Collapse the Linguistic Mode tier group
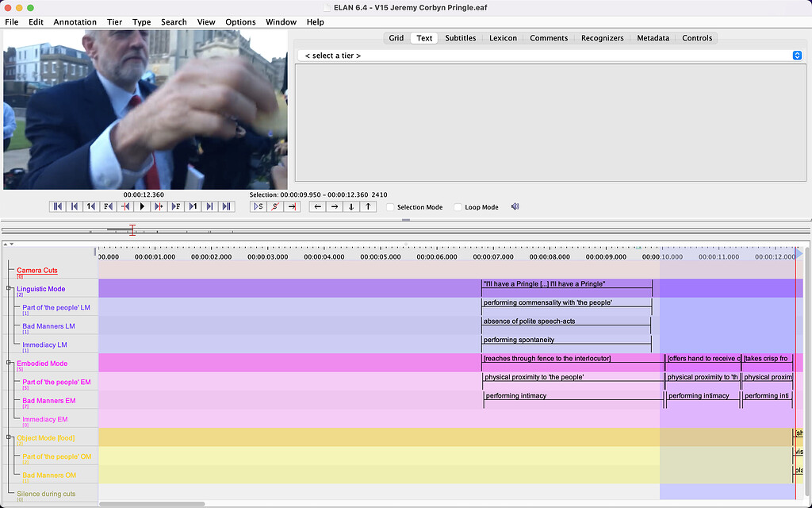Image resolution: width=812 pixels, height=508 pixels. point(10,289)
